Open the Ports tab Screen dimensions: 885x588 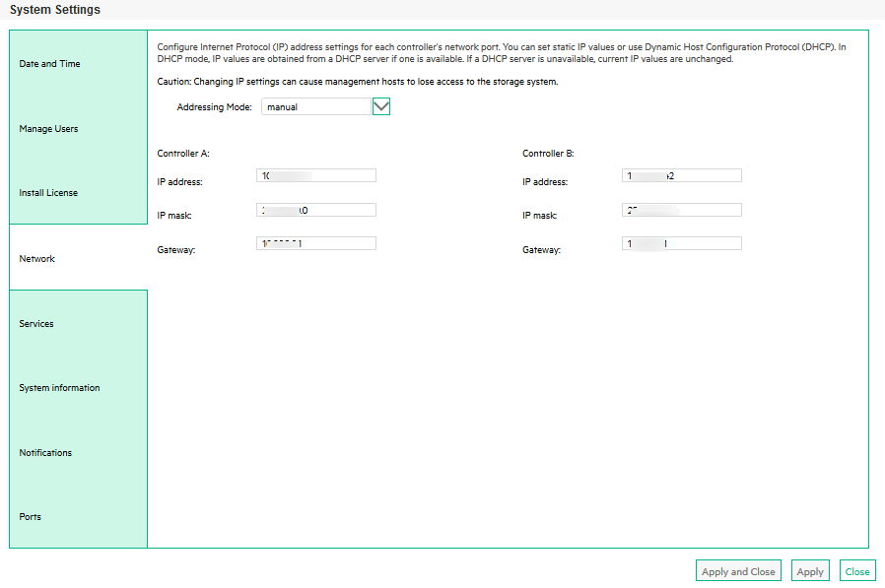31,516
